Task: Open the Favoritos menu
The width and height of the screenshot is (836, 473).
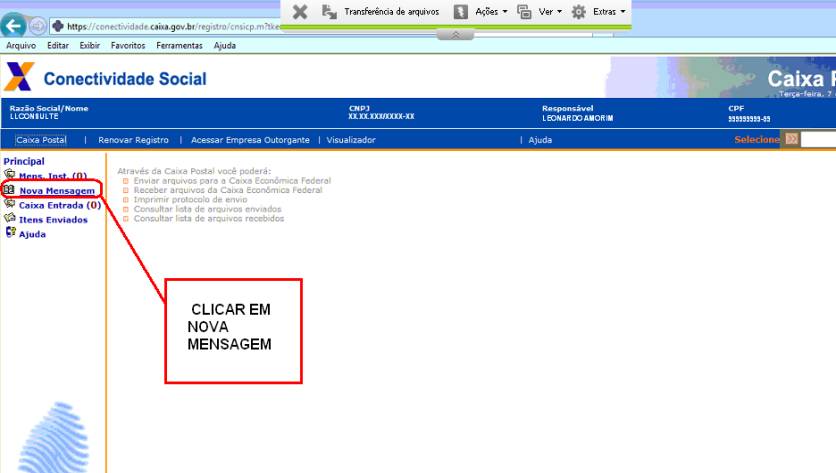Action: coord(128,45)
